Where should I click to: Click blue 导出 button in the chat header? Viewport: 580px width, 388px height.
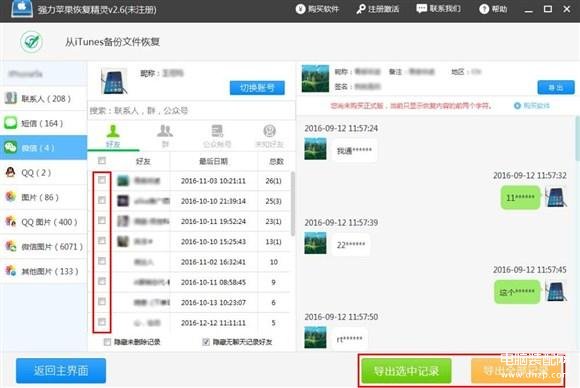pyautogui.click(x=556, y=87)
